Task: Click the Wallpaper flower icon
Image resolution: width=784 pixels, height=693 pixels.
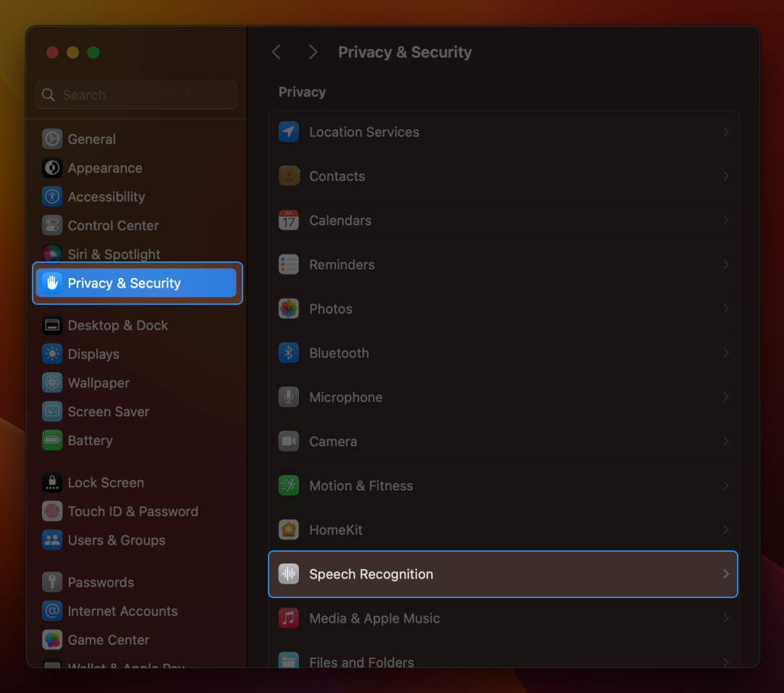Action: click(52, 383)
